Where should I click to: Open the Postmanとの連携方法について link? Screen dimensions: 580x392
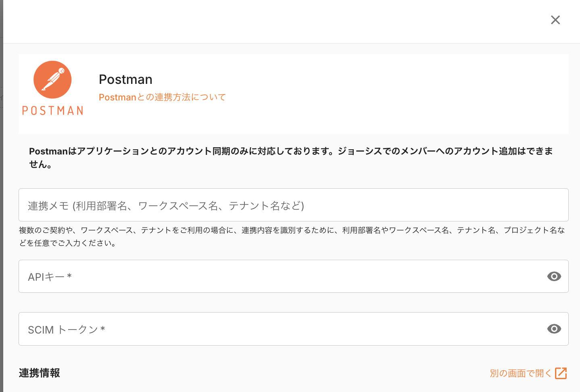tap(162, 97)
